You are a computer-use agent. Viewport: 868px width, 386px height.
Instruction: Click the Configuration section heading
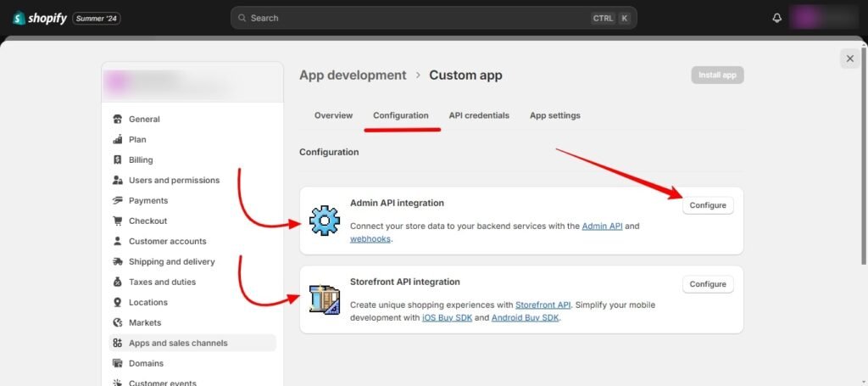(x=329, y=152)
